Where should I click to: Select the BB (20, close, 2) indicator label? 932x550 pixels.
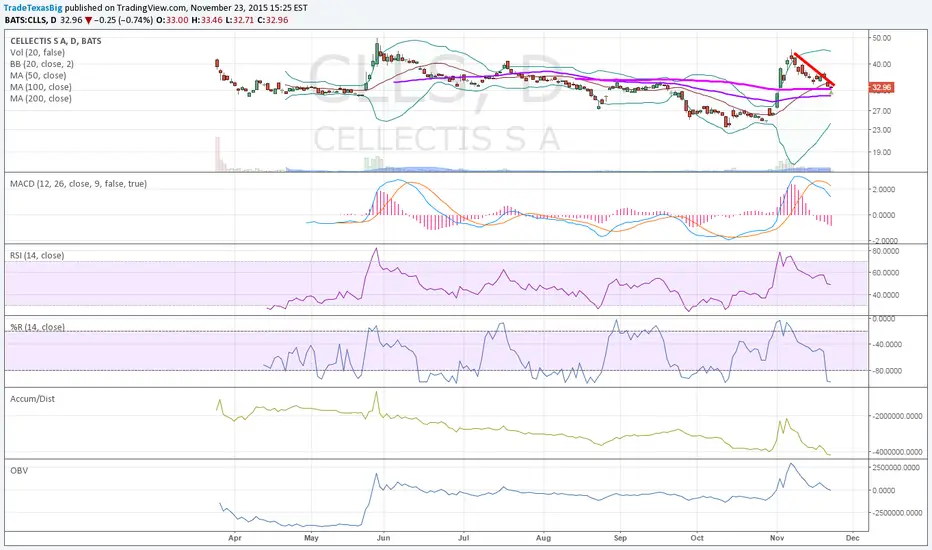click(42, 64)
